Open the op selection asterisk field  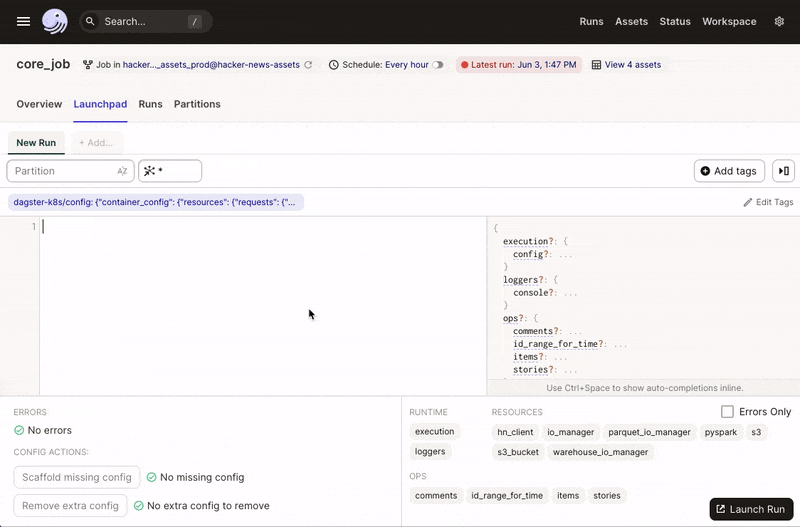(170, 171)
